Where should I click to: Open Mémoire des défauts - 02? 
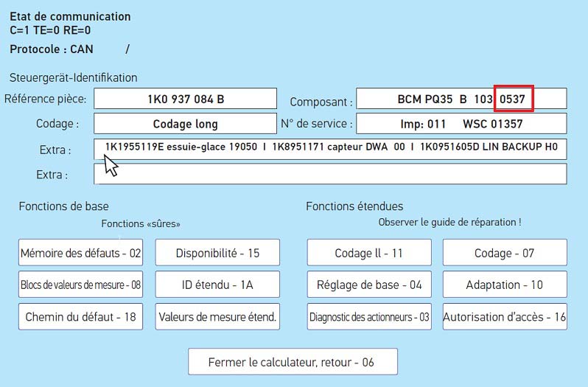click(80, 253)
